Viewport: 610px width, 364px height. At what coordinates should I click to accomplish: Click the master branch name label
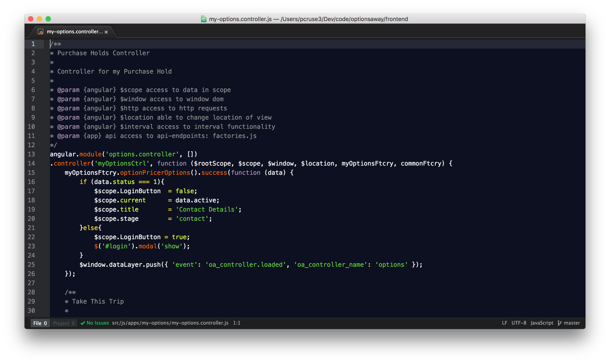572,323
